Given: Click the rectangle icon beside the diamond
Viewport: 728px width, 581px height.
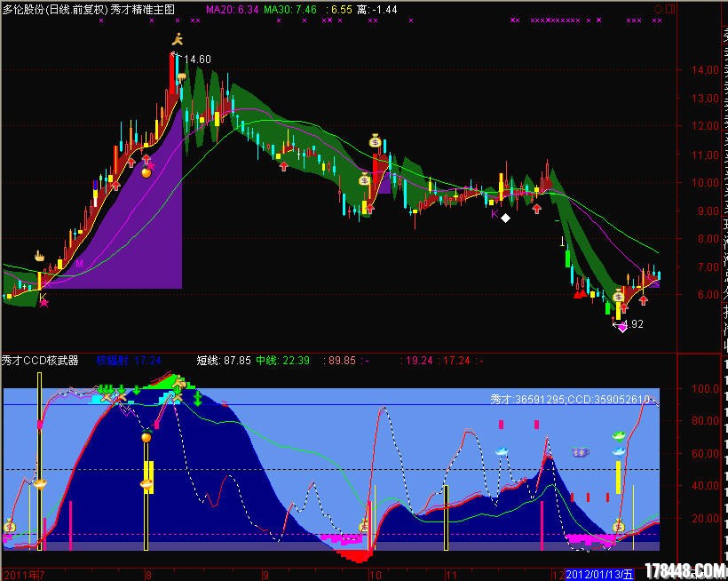Looking at the screenshot, I should (670, 9).
